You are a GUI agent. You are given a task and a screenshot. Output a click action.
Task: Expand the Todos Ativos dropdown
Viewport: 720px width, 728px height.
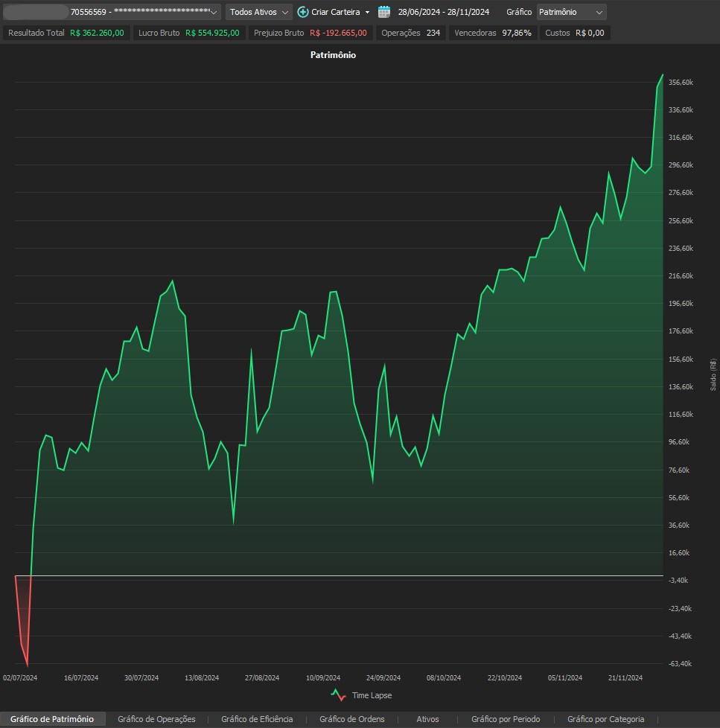pyautogui.click(x=260, y=12)
